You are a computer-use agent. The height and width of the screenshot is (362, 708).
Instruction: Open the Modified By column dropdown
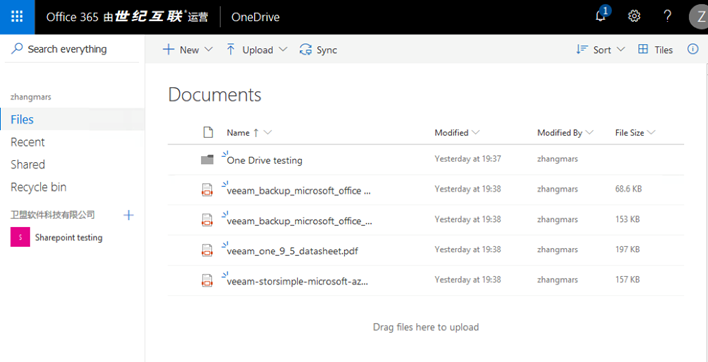(x=589, y=133)
